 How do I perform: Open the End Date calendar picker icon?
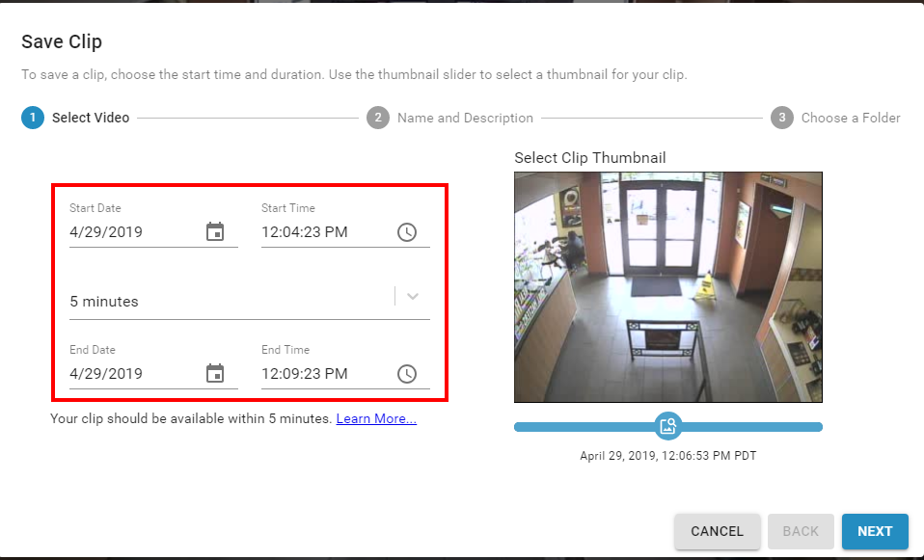pos(215,373)
